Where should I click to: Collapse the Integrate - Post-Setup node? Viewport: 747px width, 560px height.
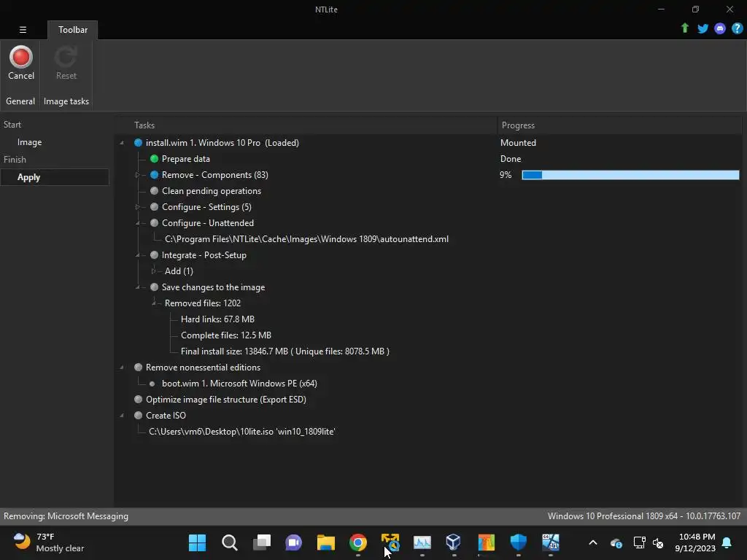138,254
